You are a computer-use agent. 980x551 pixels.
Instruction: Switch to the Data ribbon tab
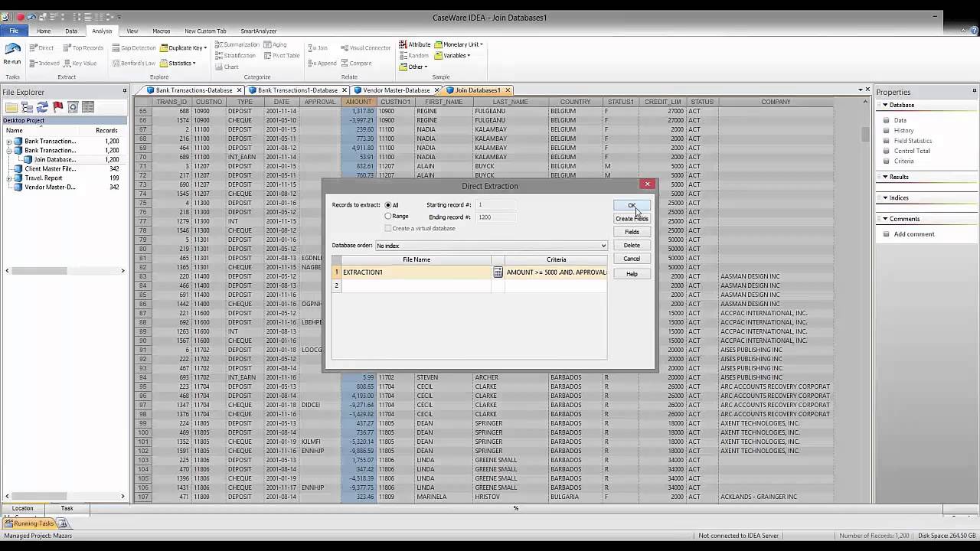[71, 31]
